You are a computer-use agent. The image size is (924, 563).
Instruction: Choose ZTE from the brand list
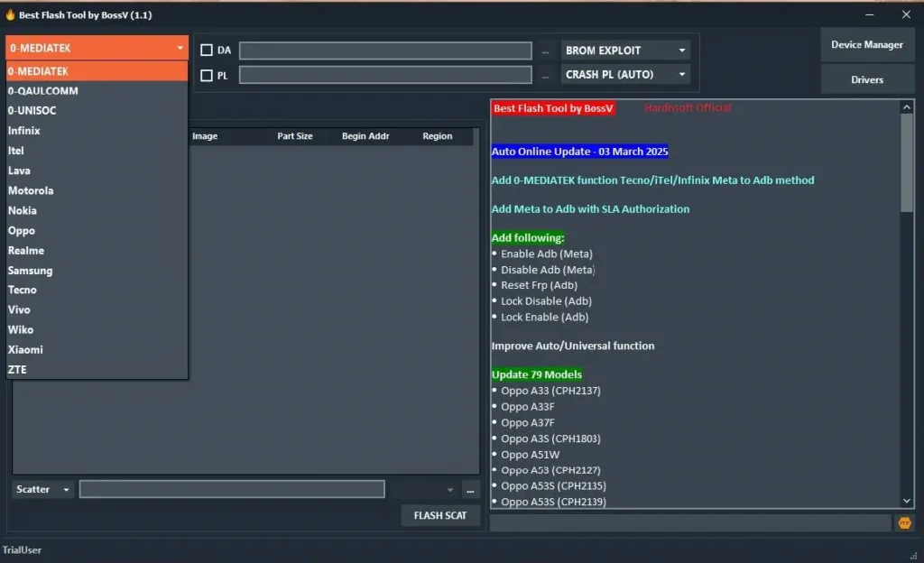click(x=97, y=369)
